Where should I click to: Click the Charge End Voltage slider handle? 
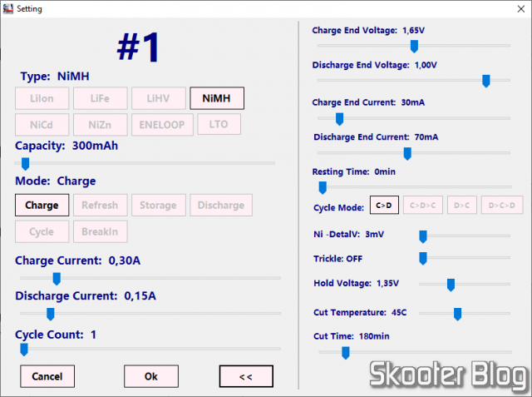coord(414,46)
